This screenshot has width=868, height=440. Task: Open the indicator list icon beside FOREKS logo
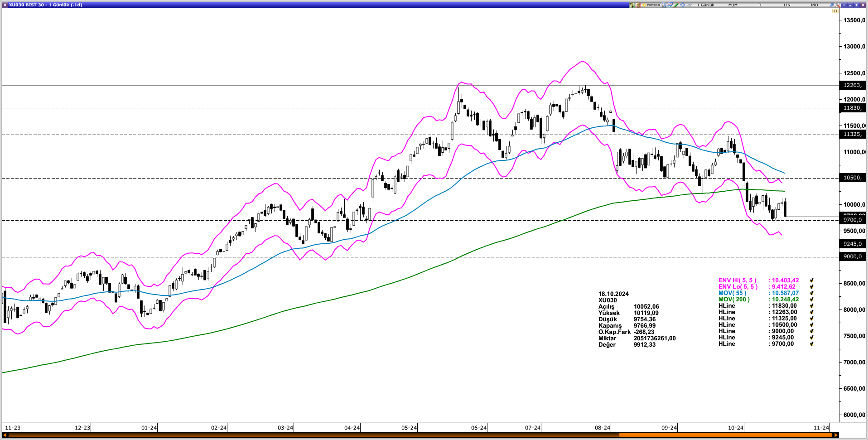coord(664,5)
